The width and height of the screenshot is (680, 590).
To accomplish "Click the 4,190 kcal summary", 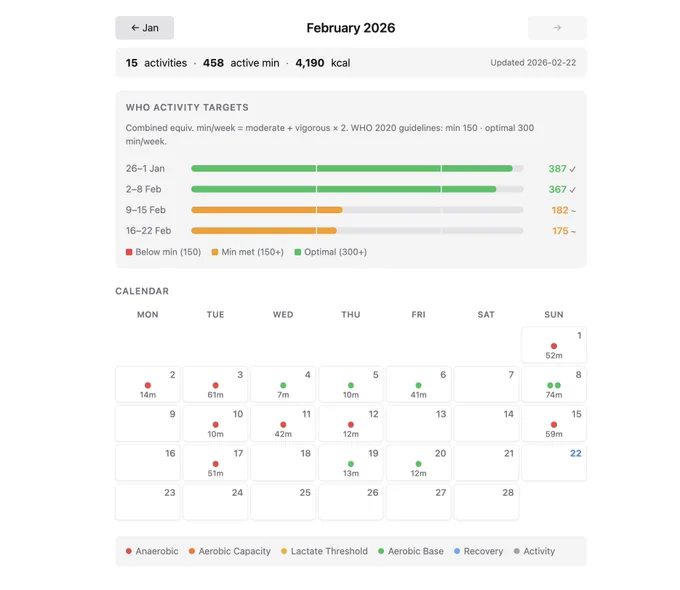I will point(323,63).
